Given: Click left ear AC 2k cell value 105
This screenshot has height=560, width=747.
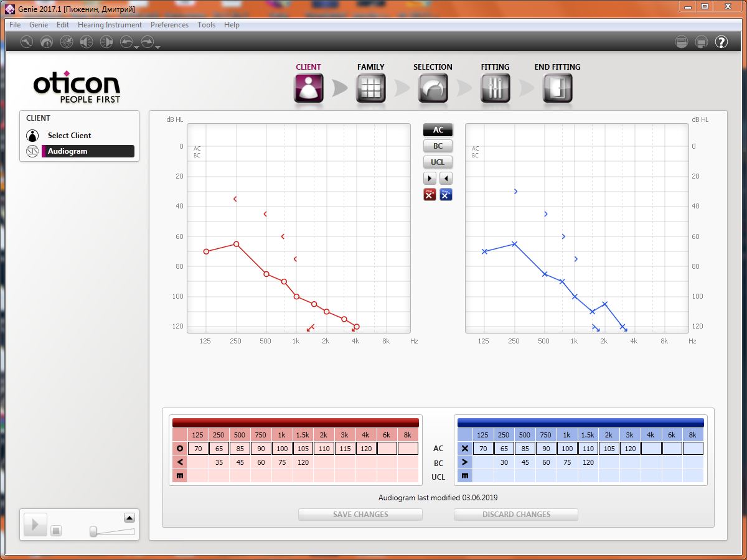Looking at the screenshot, I should (x=609, y=449).
